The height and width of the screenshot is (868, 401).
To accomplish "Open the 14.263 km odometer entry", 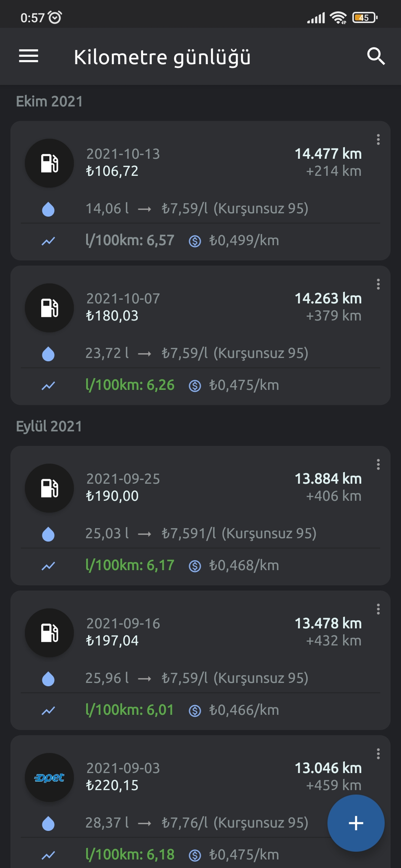I will 328,299.
